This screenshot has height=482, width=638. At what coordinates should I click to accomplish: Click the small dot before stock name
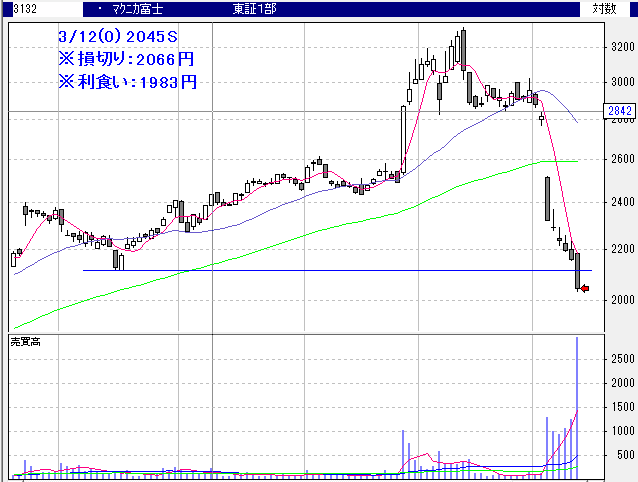pyautogui.click(x=99, y=9)
